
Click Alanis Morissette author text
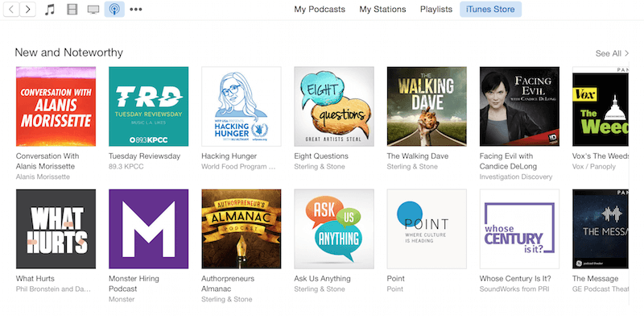[x=43, y=177]
